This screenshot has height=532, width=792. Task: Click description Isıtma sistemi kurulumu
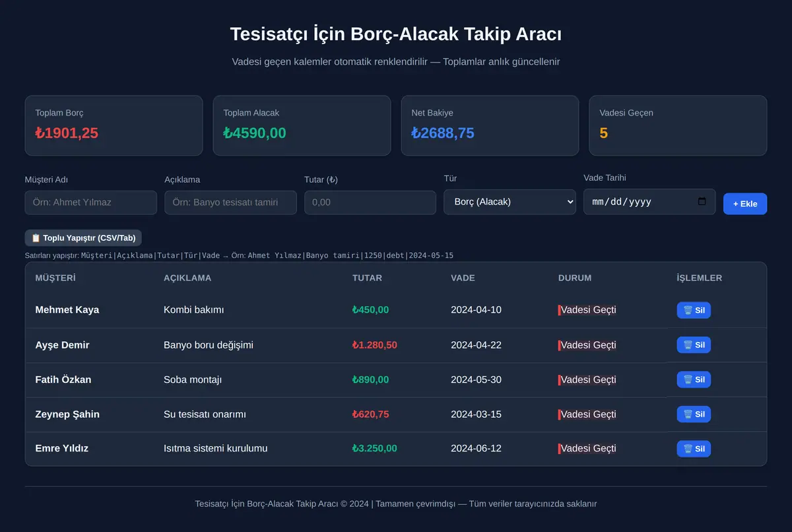216,449
